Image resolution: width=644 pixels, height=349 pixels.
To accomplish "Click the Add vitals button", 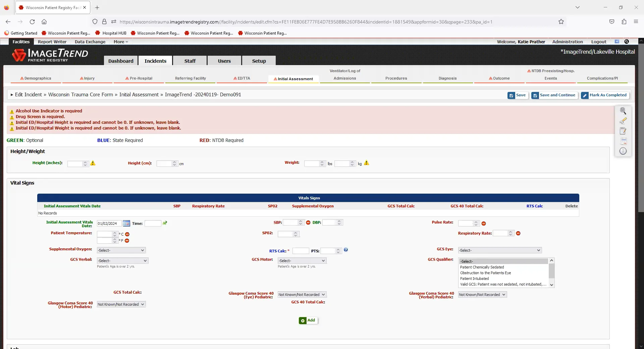I will point(308,320).
